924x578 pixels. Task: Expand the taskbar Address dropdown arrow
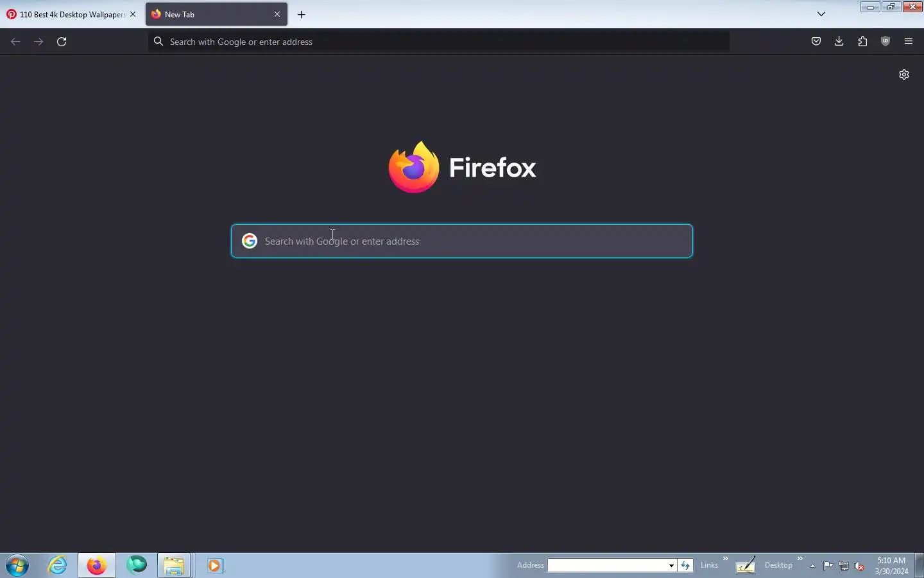671,565
